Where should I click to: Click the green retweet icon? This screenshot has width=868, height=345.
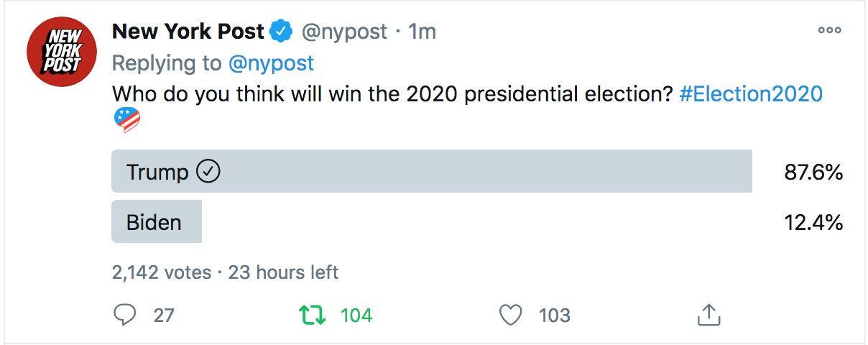pos(313,315)
